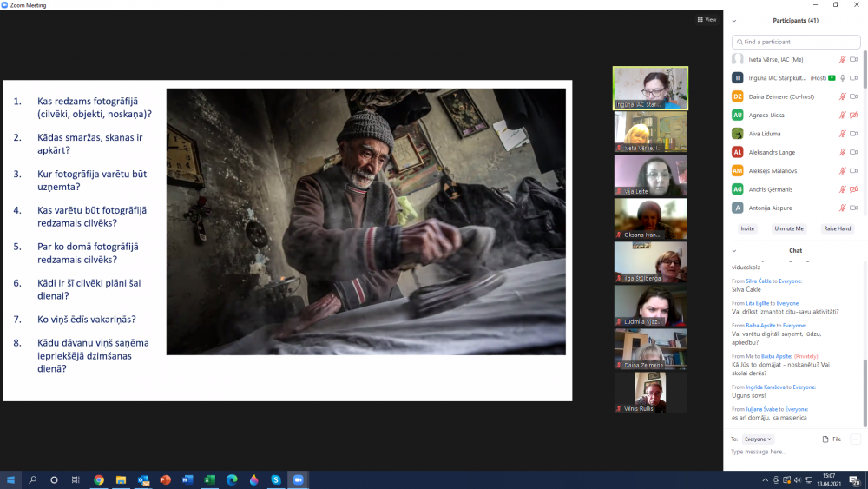
Task: Collapse the Participants panel chevron
Action: pyautogui.click(x=733, y=20)
